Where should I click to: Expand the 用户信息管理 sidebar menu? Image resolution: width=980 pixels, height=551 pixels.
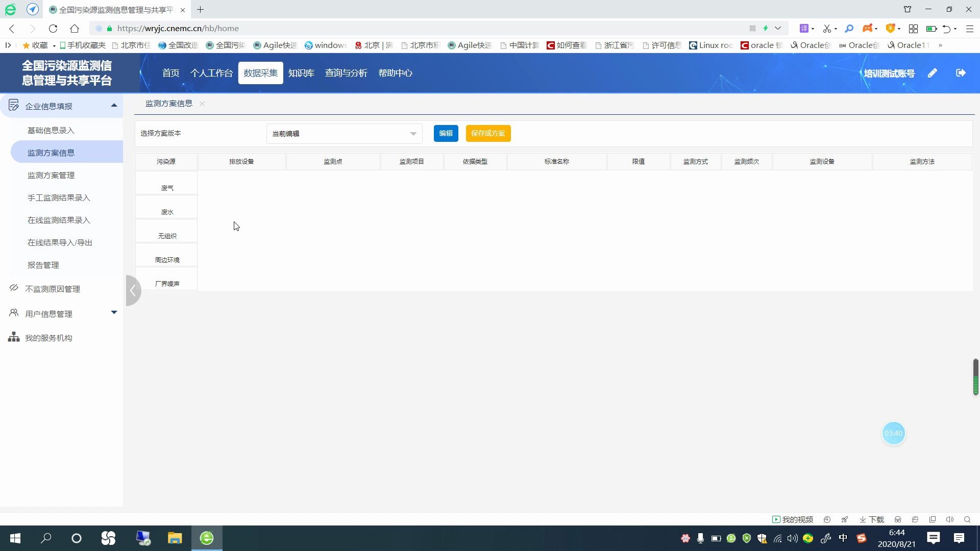(x=114, y=313)
